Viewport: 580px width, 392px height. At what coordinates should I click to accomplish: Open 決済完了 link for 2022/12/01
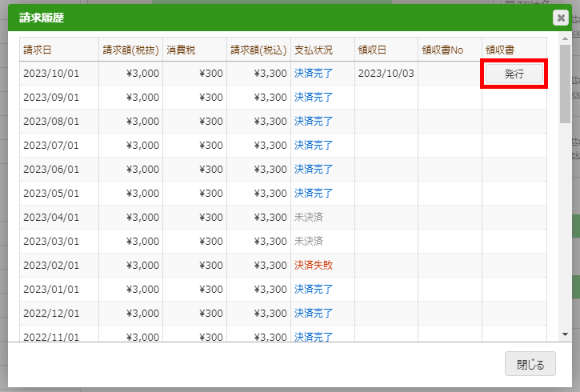click(x=314, y=314)
